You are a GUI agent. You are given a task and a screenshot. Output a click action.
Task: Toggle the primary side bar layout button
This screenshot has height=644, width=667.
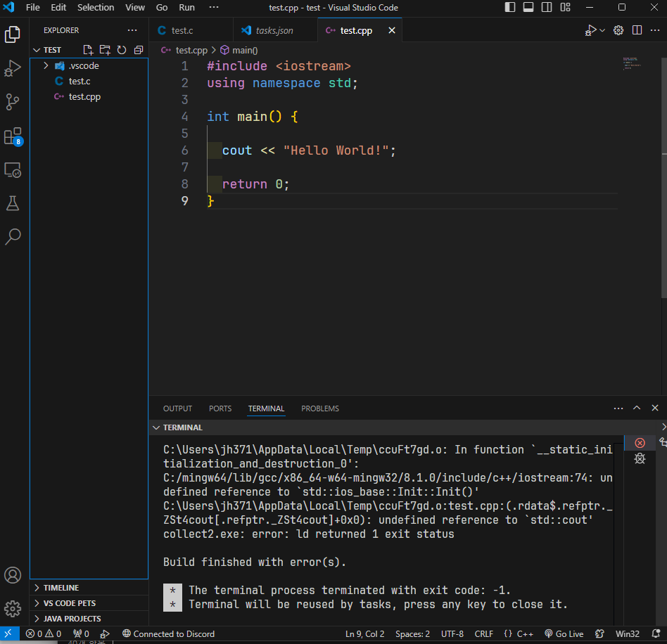click(510, 8)
